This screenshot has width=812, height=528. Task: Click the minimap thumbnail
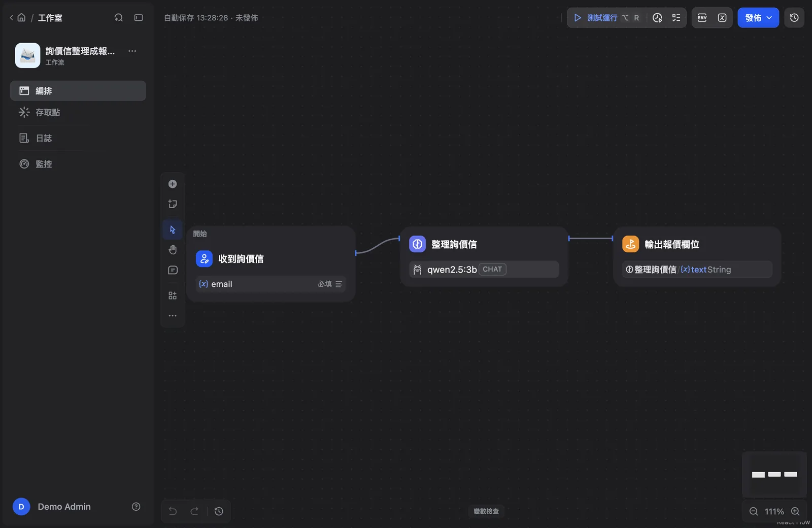pos(774,474)
